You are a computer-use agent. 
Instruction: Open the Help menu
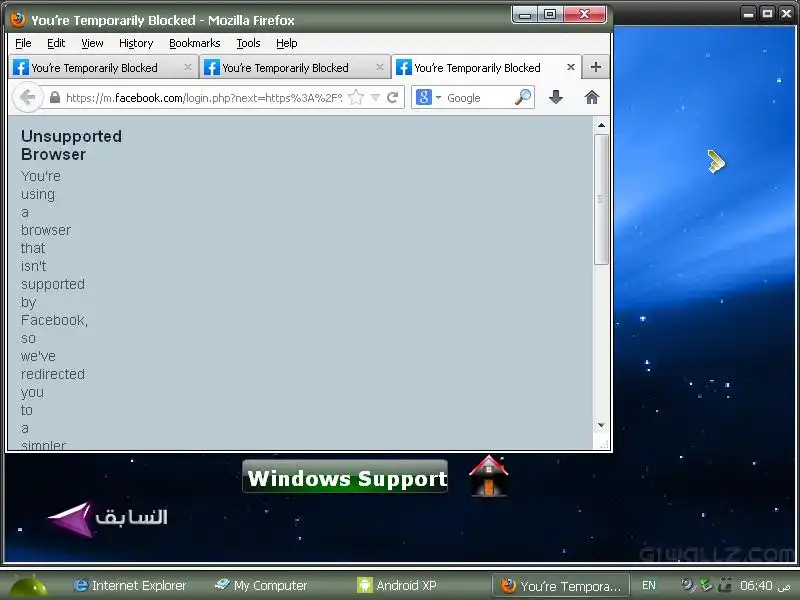click(x=287, y=43)
